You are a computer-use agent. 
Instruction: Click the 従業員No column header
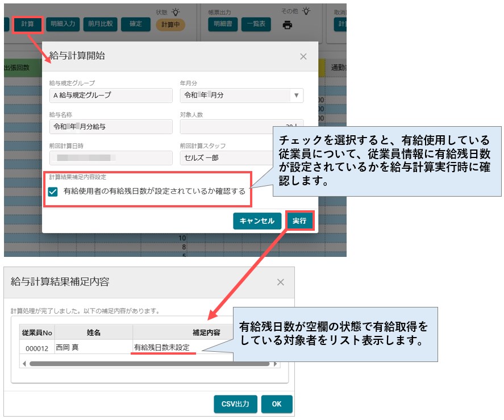(37, 332)
